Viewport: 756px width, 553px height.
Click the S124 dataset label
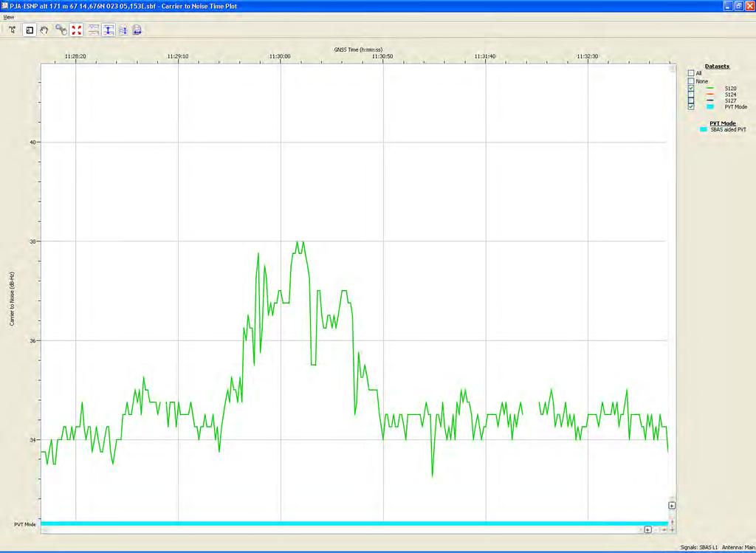pyautogui.click(x=730, y=95)
